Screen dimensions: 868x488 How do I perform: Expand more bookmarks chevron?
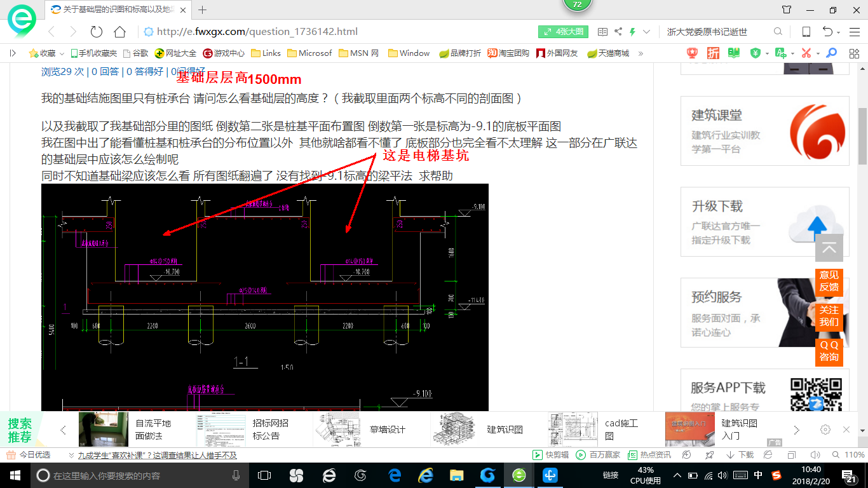click(641, 53)
